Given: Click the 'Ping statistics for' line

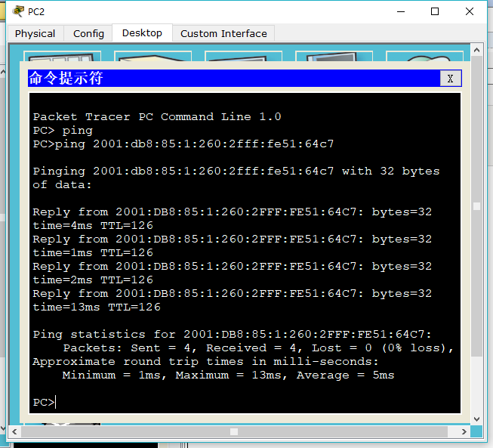Looking at the screenshot, I should pyautogui.click(x=232, y=334).
